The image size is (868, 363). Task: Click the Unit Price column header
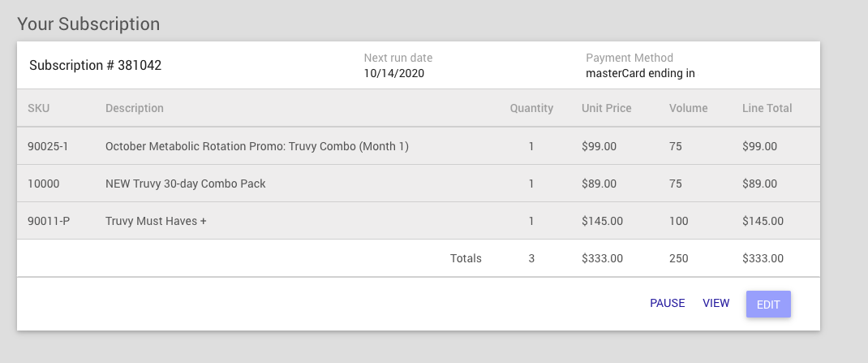pyautogui.click(x=606, y=108)
